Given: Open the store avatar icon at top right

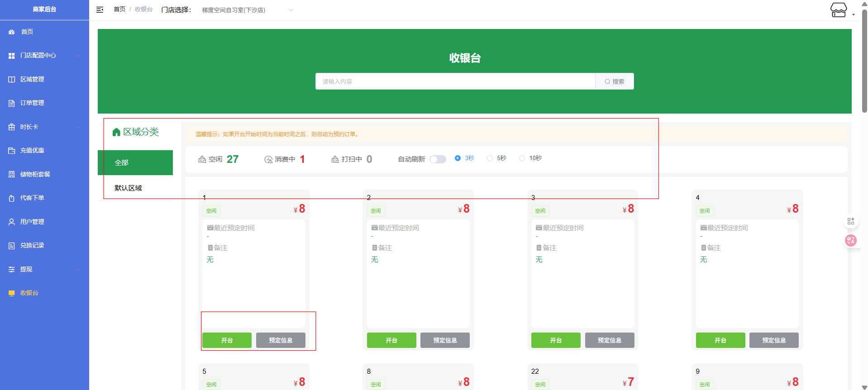Looking at the screenshot, I should (x=839, y=10).
